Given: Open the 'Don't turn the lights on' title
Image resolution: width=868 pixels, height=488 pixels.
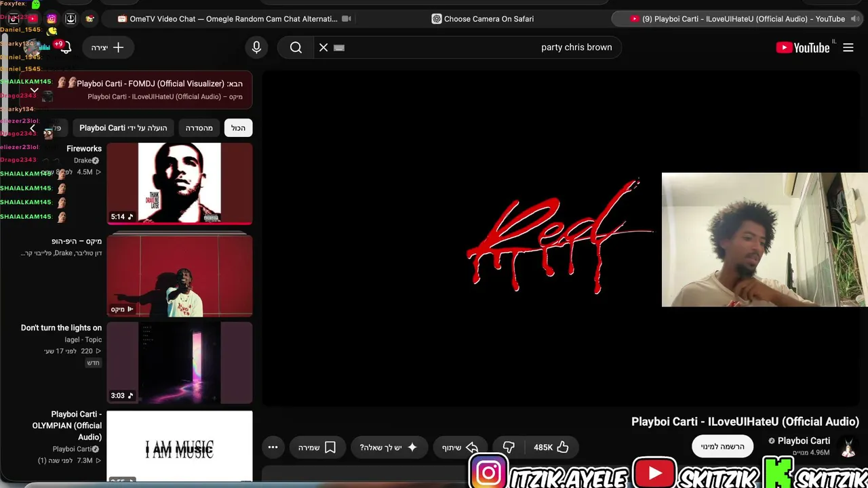Looking at the screenshot, I should (61, 328).
